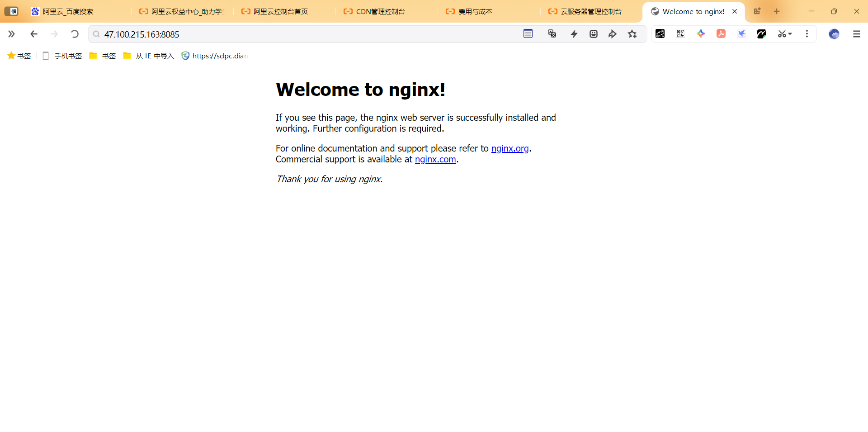Open the starred 书签 bookmarks button

coord(19,56)
